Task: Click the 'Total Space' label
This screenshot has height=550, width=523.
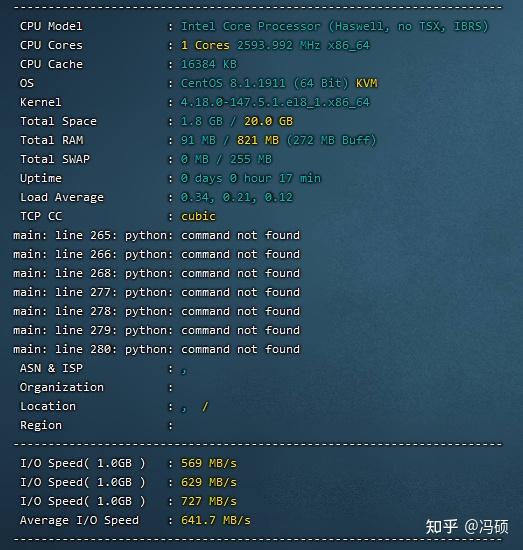Action: coord(58,121)
